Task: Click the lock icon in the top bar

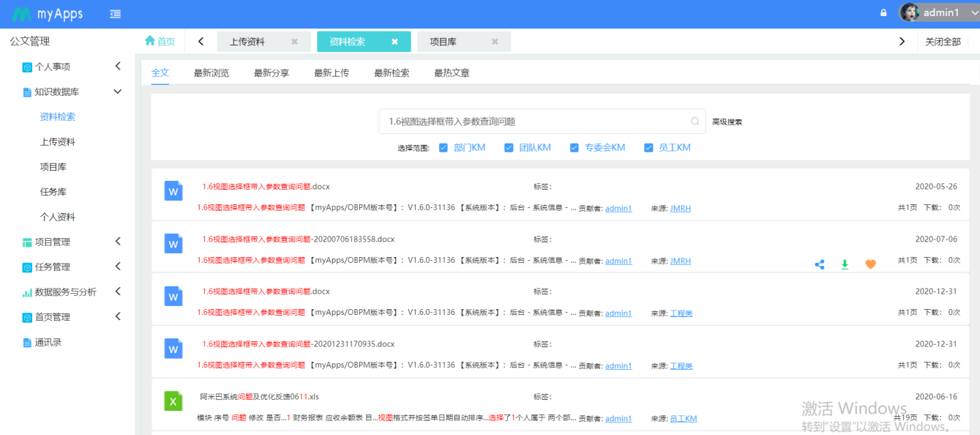Action: coord(883,12)
